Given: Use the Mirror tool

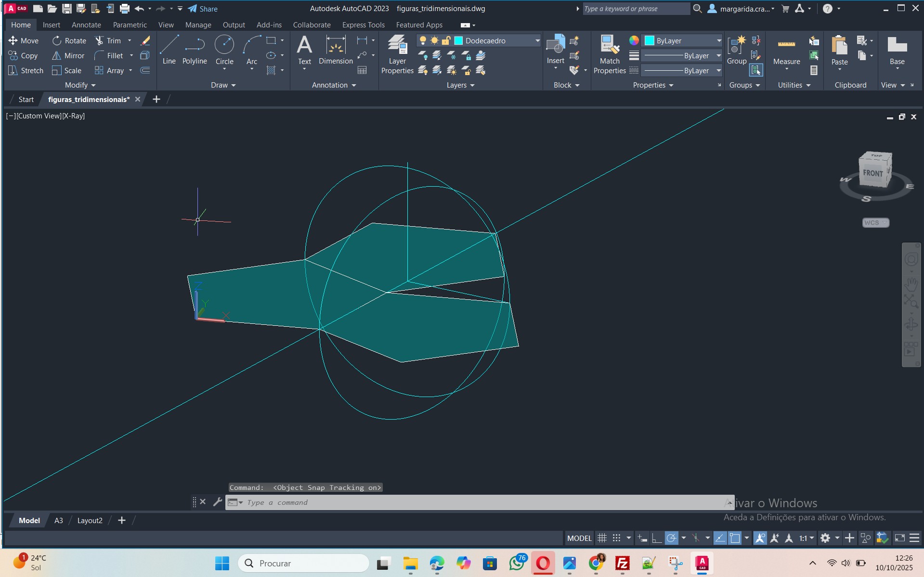Looking at the screenshot, I should (x=68, y=56).
